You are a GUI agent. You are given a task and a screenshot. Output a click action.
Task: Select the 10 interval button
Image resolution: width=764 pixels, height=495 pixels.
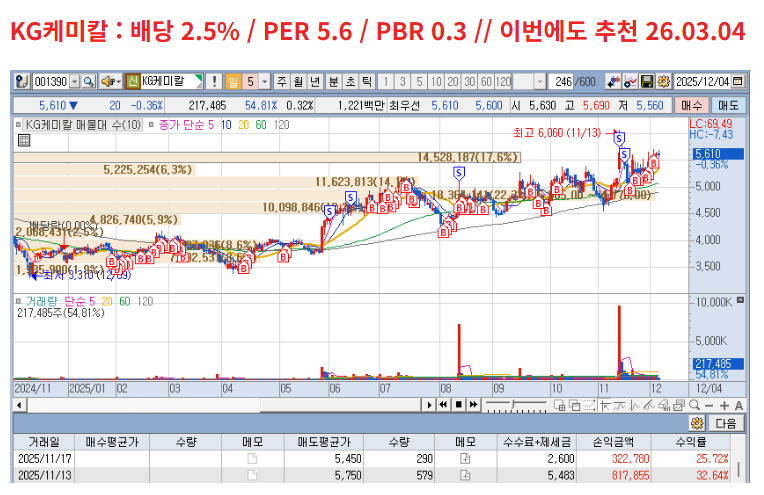click(x=436, y=81)
